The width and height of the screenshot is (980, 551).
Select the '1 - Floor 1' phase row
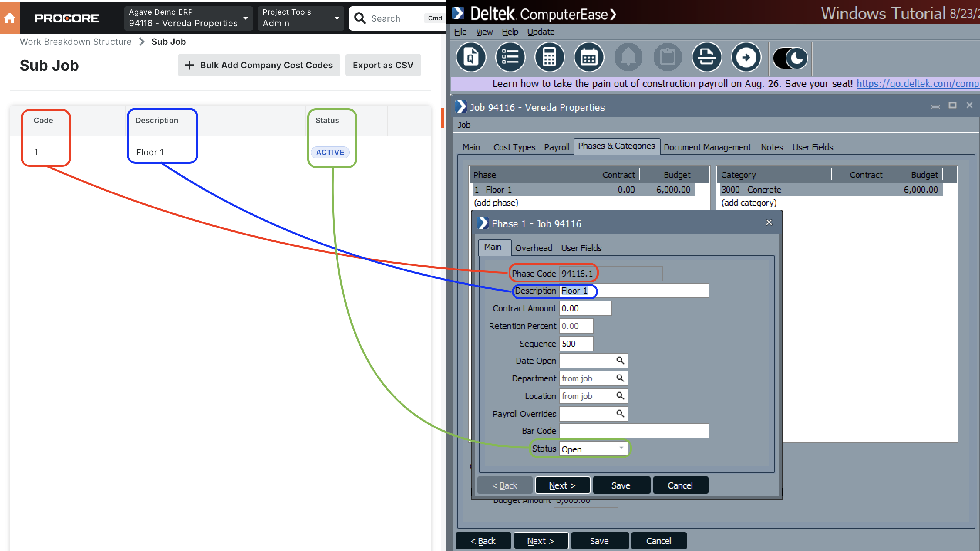584,190
